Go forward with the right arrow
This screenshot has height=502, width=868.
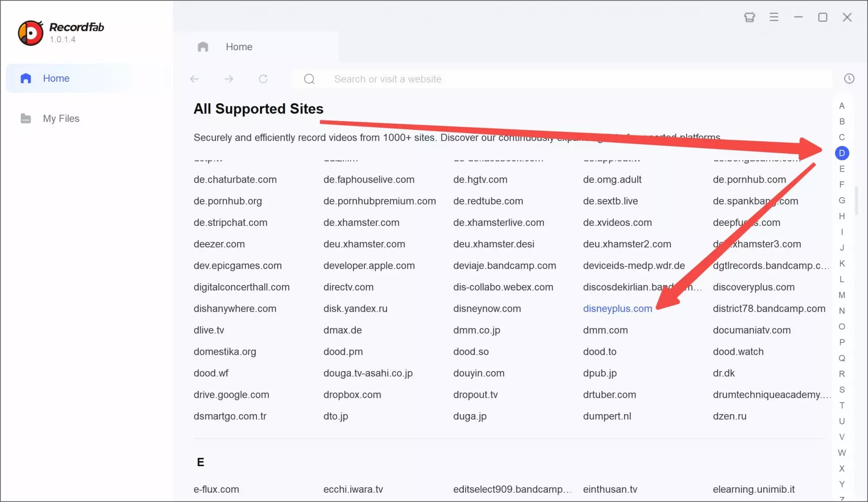229,79
